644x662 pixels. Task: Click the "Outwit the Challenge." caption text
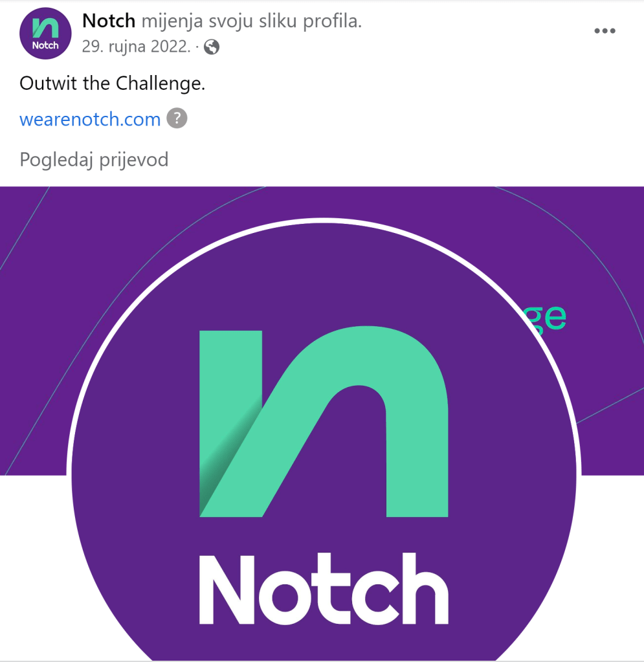[x=113, y=83]
